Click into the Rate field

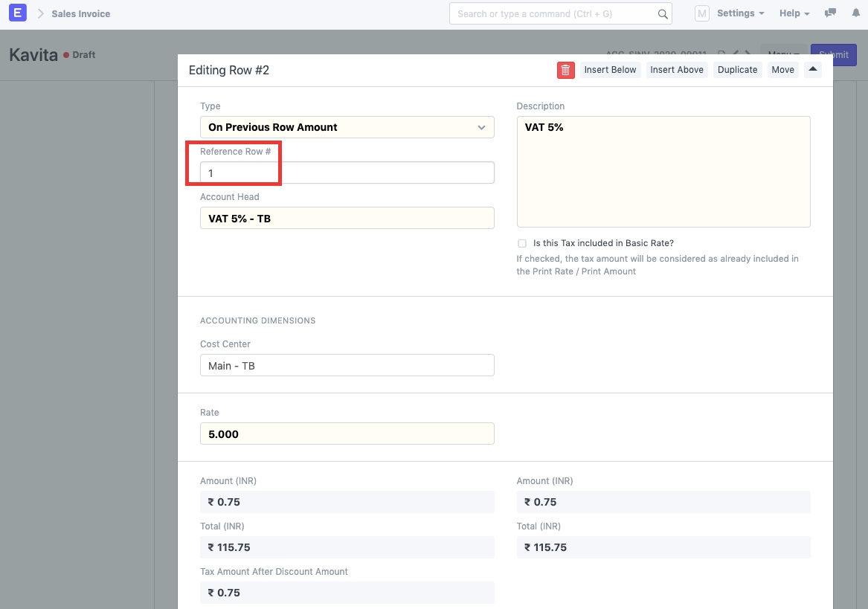click(x=347, y=434)
